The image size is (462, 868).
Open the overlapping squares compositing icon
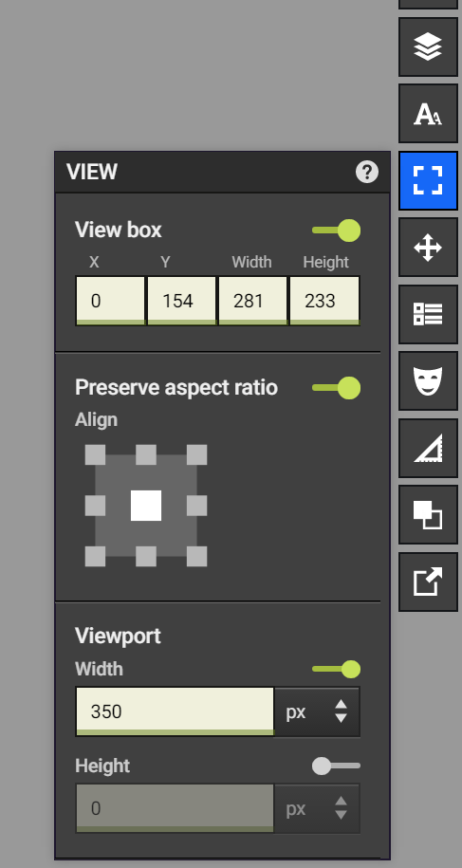point(428,515)
